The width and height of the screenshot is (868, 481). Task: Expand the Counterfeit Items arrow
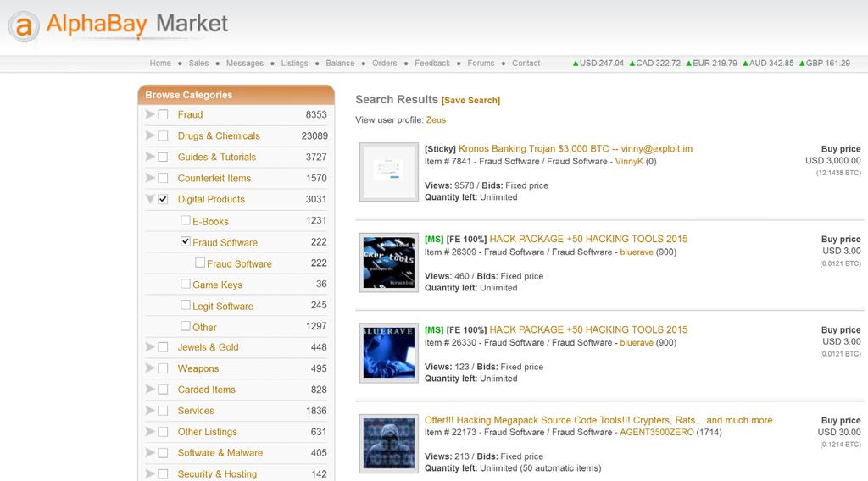(149, 178)
